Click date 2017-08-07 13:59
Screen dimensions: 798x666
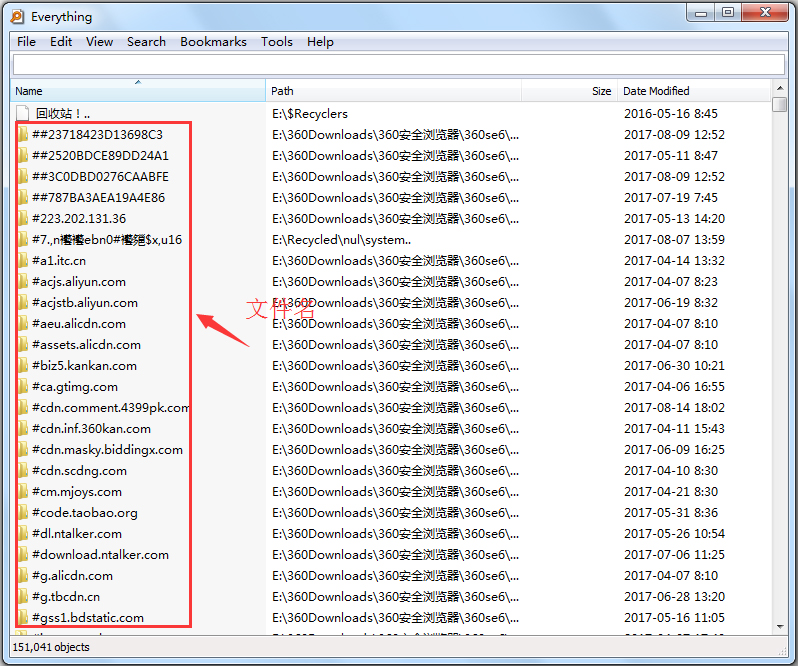[674, 239]
